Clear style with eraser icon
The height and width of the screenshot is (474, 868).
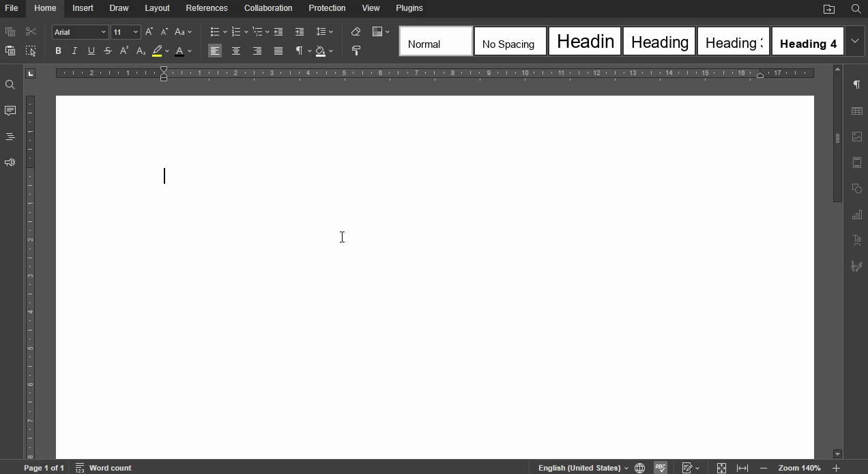click(356, 32)
